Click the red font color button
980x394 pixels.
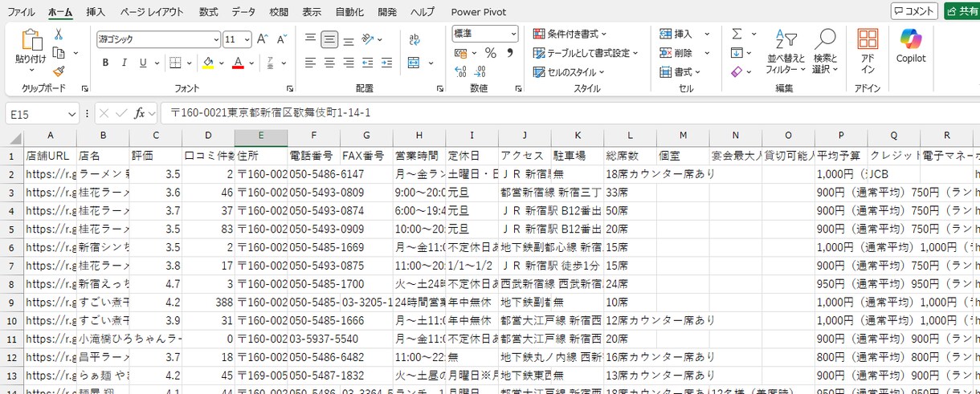point(238,63)
